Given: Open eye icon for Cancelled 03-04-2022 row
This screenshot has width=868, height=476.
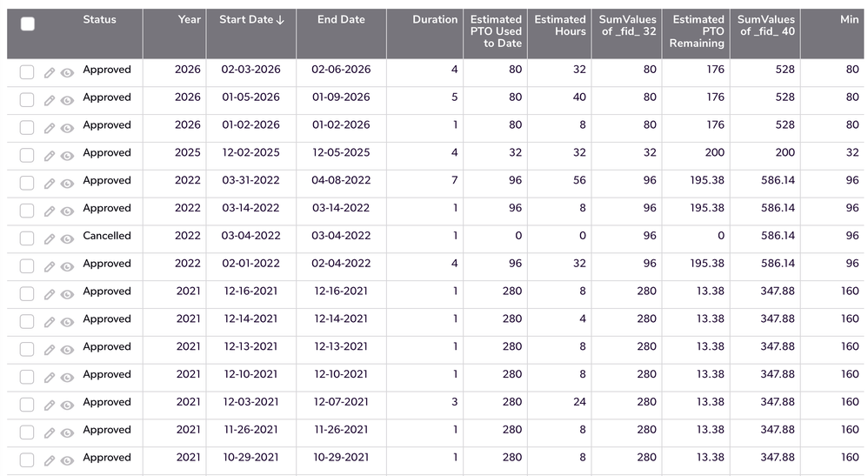Looking at the screenshot, I should pyautogui.click(x=67, y=238).
